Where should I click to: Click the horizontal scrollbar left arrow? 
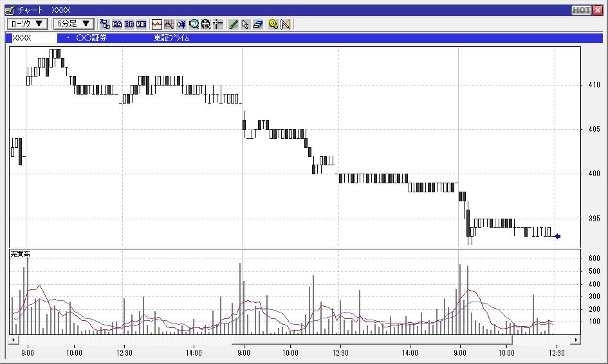[14, 340]
